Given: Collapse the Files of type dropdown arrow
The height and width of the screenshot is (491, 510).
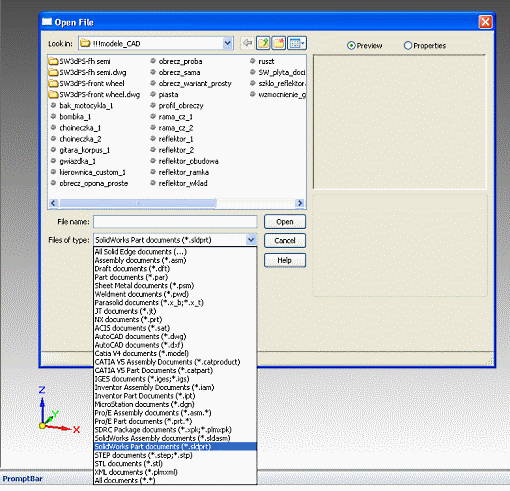Looking at the screenshot, I should (251, 240).
